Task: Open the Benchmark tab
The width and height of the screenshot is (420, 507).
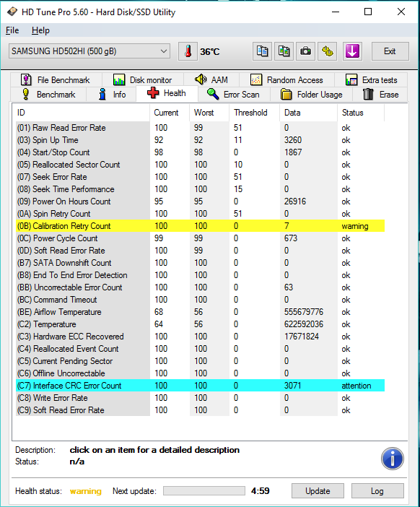Action: (x=48, y=95)
